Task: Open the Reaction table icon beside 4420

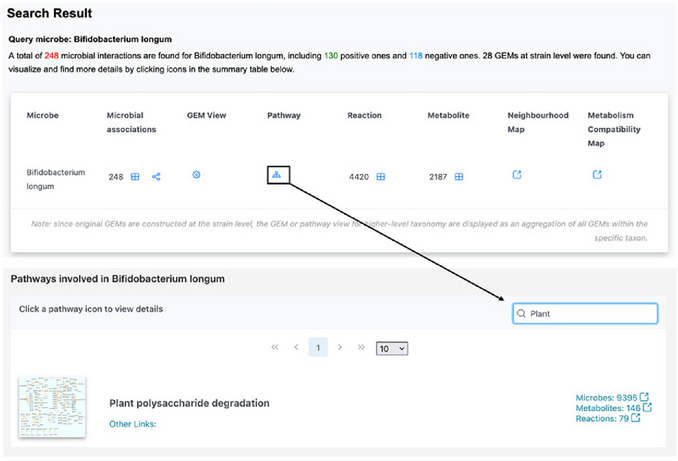Action: click(x=381, y=176)
